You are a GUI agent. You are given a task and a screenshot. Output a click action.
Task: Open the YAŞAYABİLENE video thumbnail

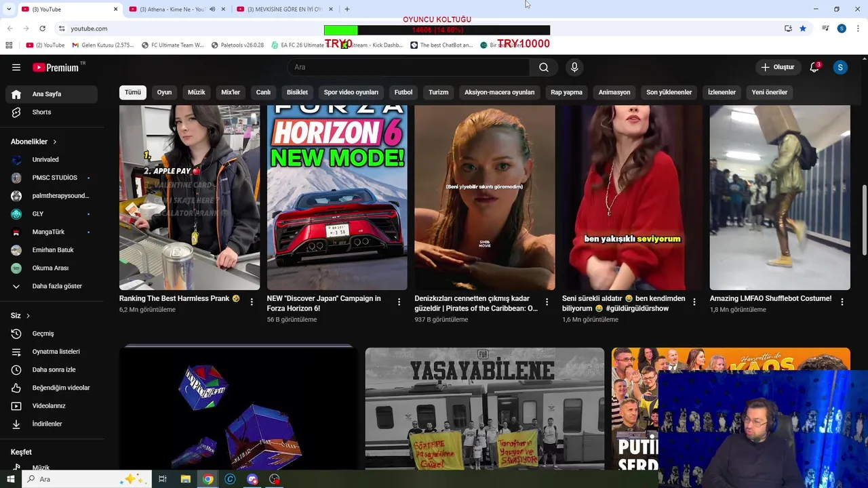coord(485,409)
